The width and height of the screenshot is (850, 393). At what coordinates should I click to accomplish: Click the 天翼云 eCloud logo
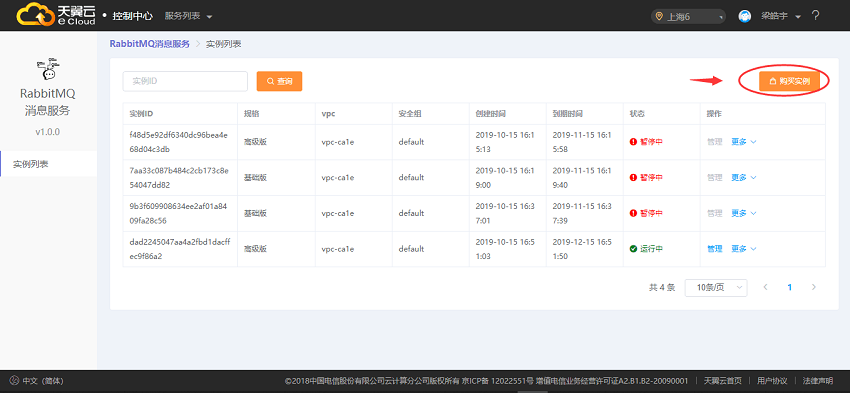56,15
